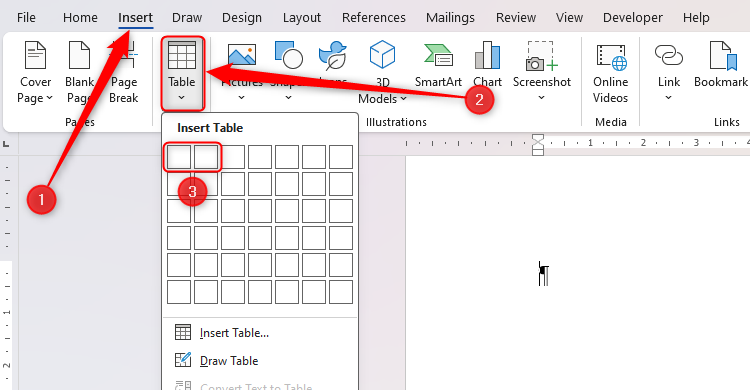Expand the Pictures dropdown arrow
This screenshot has height=390, width=750.
pyautogui.click(x=242, y=98)
